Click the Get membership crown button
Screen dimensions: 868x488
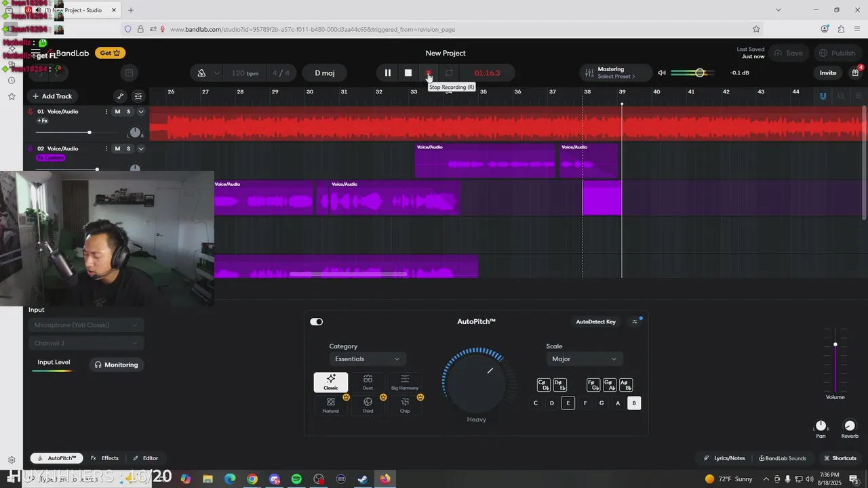click(x=110, y=53)
